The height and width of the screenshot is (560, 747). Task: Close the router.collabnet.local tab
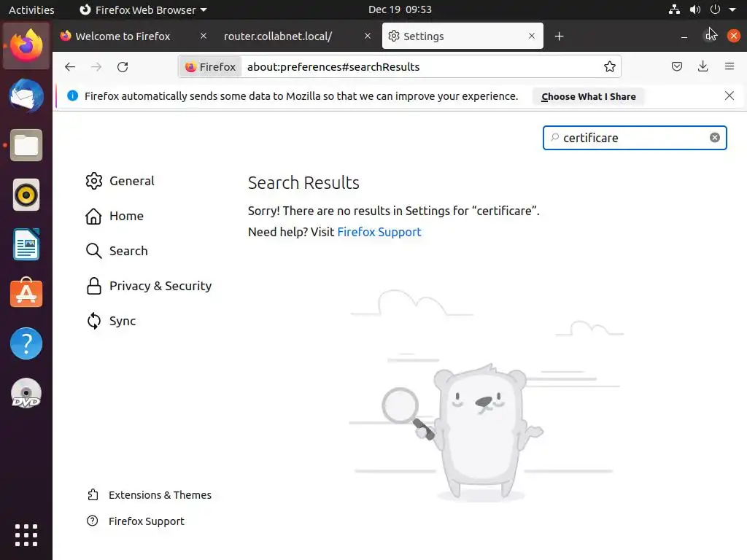coord(368,36)
